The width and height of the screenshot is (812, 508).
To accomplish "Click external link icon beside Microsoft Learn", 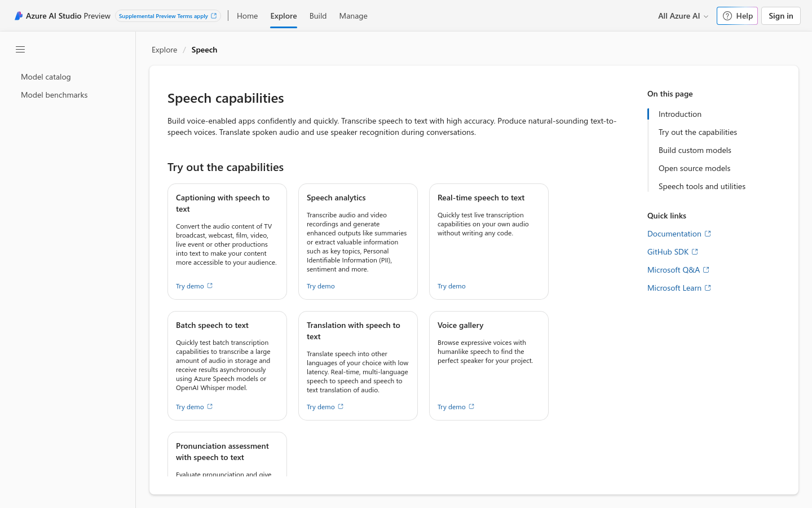I will (x=708, y=288).
